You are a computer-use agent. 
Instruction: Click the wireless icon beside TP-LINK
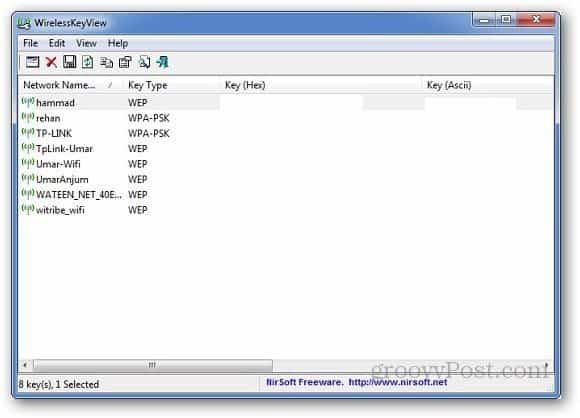pyautogui.click(x=28, y=132)
